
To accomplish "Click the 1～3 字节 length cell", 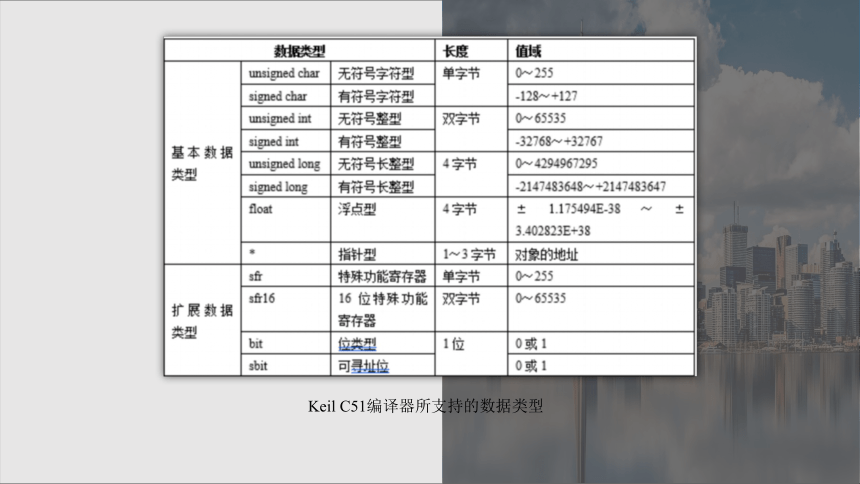I will [x=471, y=254].
